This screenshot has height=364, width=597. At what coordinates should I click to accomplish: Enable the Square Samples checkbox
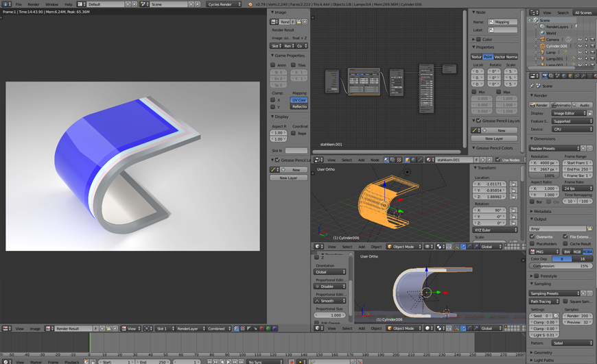click(565, 301)
